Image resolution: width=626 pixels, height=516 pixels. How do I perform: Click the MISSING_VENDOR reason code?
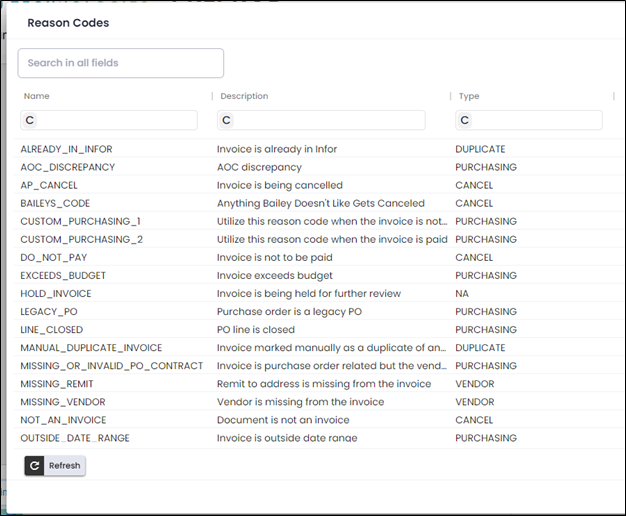[x=63, y=402]
